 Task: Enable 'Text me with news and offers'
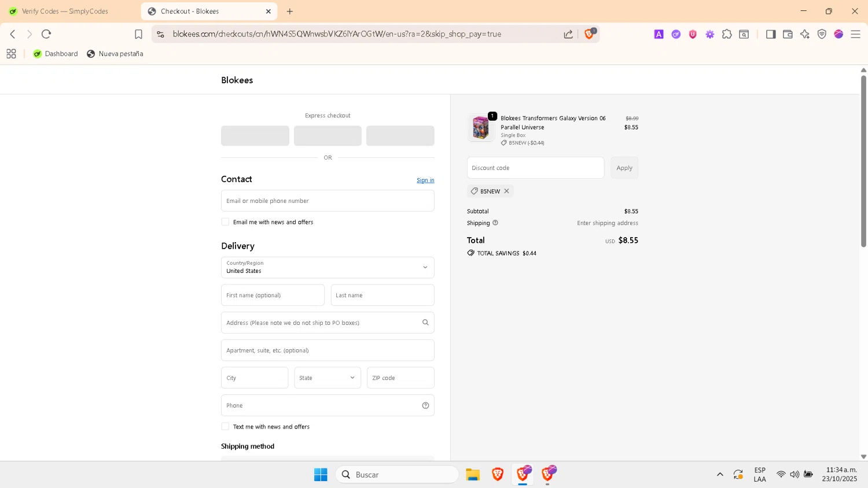point(225,427)
